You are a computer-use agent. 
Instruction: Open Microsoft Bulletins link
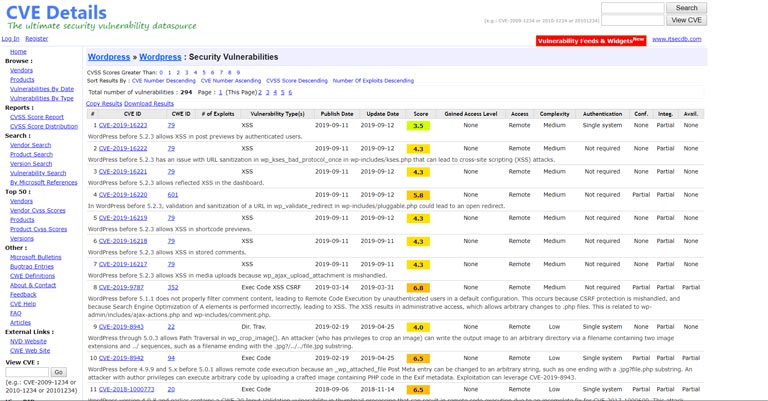point(36,258)
